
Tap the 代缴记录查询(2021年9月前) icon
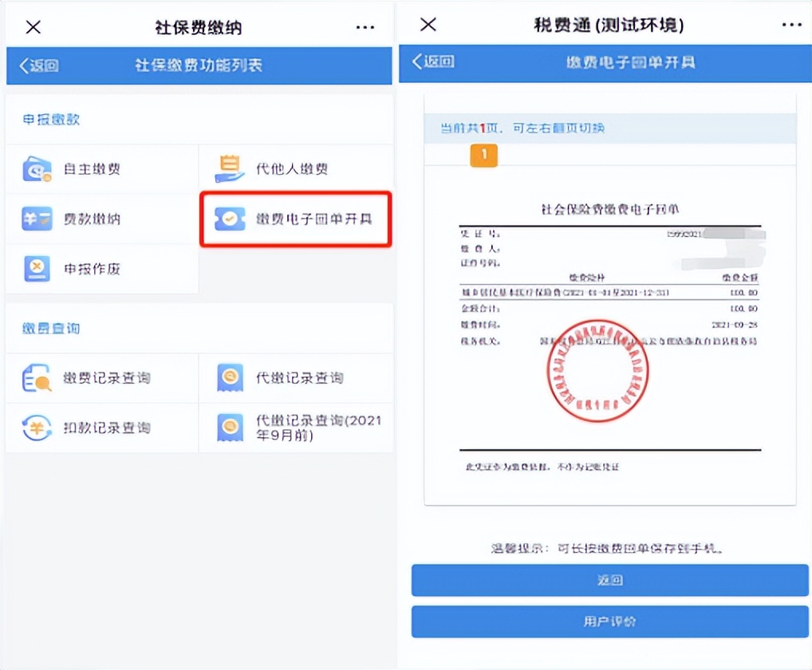tap(230, 428)
